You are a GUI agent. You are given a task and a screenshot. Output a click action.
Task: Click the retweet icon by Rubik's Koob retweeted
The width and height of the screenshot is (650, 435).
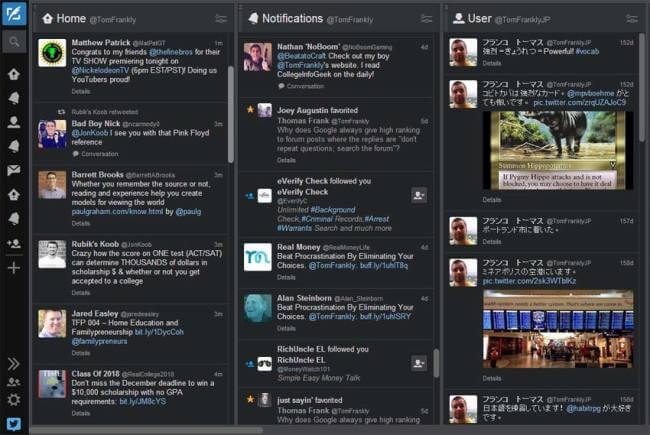pyautogui.click(x=61, y=112)
